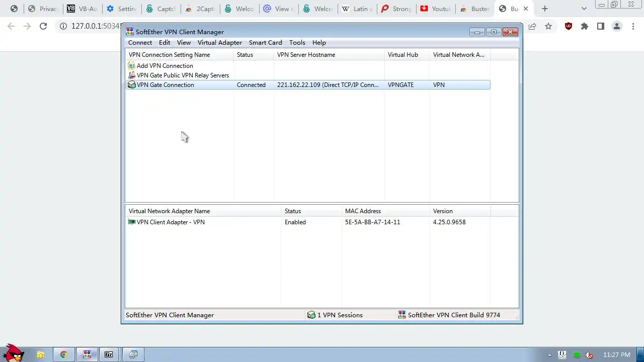644x362 pixels.
Task: Click the Angry Birds start button
Action: pos(14,352)
